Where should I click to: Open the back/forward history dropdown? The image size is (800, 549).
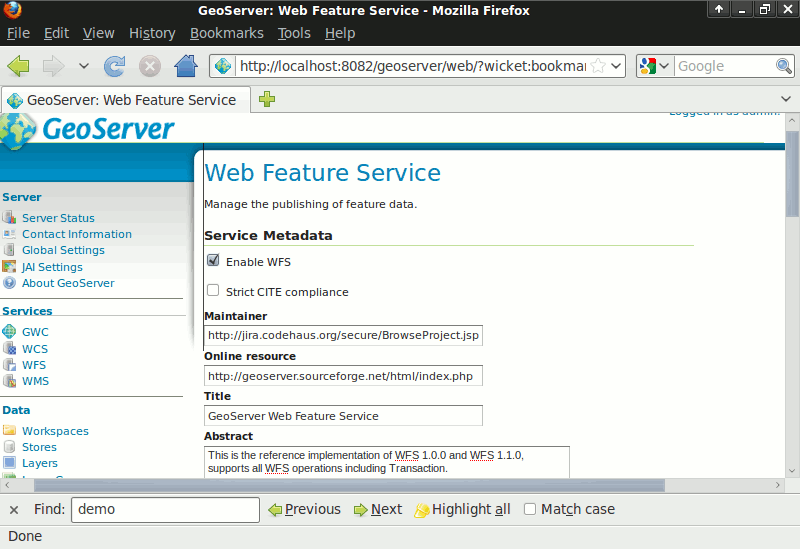pyautogui.click(x=84, y=66)
